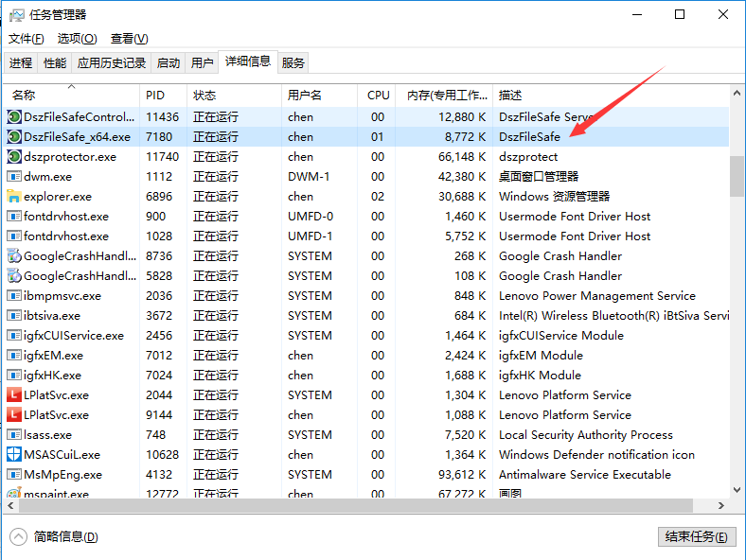This screenshot has height=560, width=746.
Task: Click the GoogleCrashHandler icon with PID 8736
Action: point(14,256)
